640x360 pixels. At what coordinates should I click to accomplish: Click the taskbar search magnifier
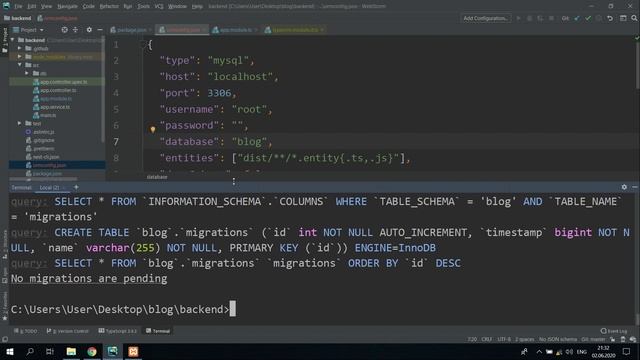pyautogui.click(x=30, y=351)
